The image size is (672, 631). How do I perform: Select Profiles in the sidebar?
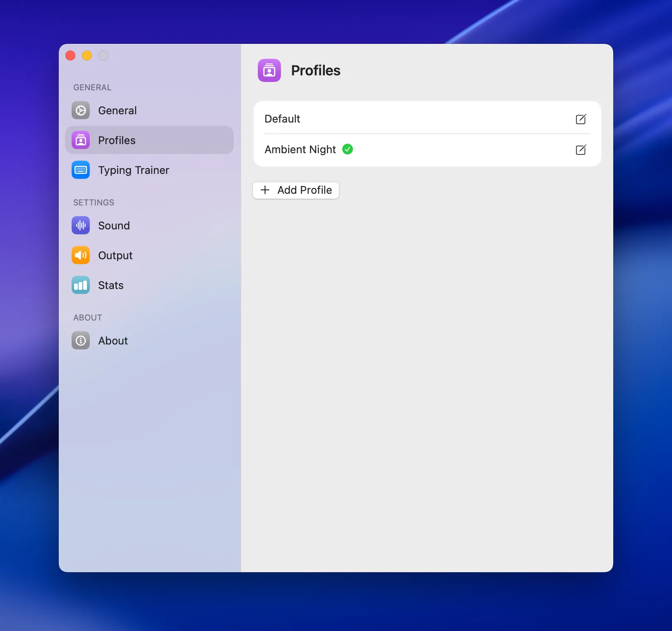tap(149, 140)
